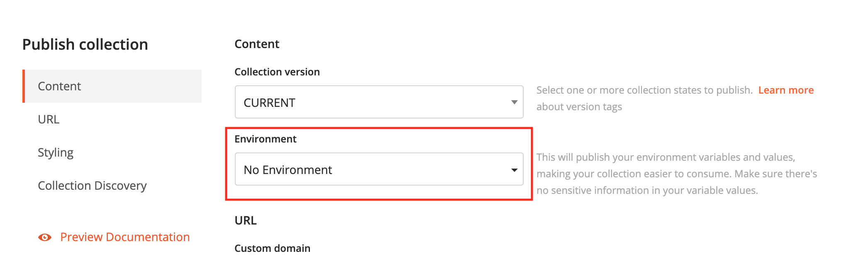Image resolution: width=868 pixels, height=256 pixels.
Task: Open the CURRENT collection version selector
Action: point(378,102)
